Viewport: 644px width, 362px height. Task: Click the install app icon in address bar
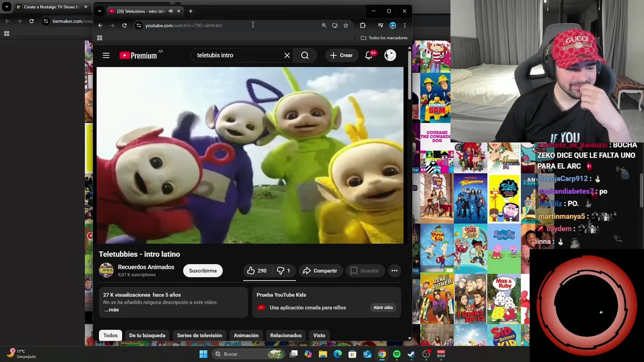tap(335, 25)
